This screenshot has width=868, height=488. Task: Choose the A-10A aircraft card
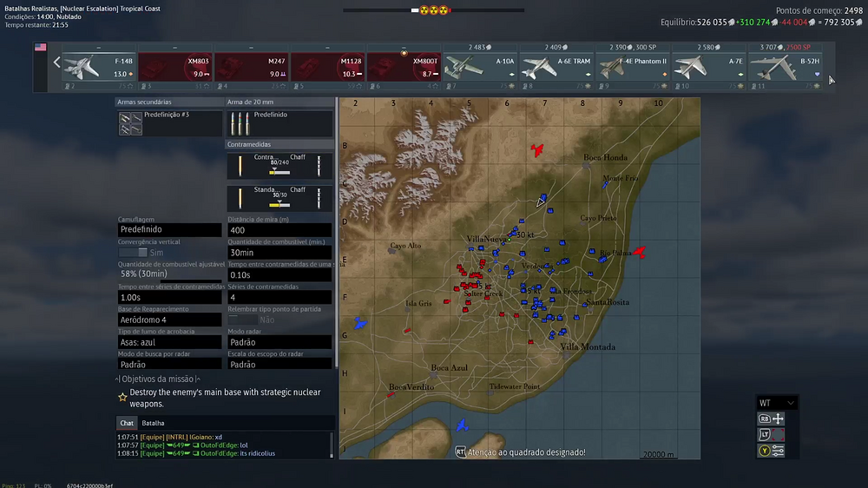click(x=480, y=67)
